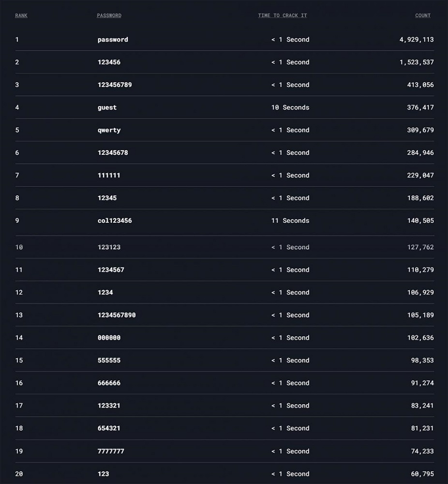Click the '1234567890' password entry
The width and height of the screenshot is (448, 484).
pos(117,315)
